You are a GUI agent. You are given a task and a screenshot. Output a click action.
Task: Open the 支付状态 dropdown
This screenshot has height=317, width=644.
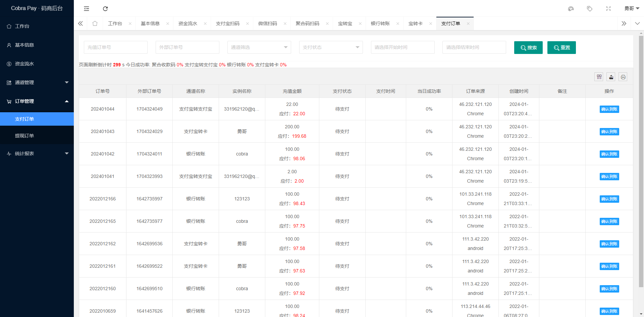pos(331,47)
